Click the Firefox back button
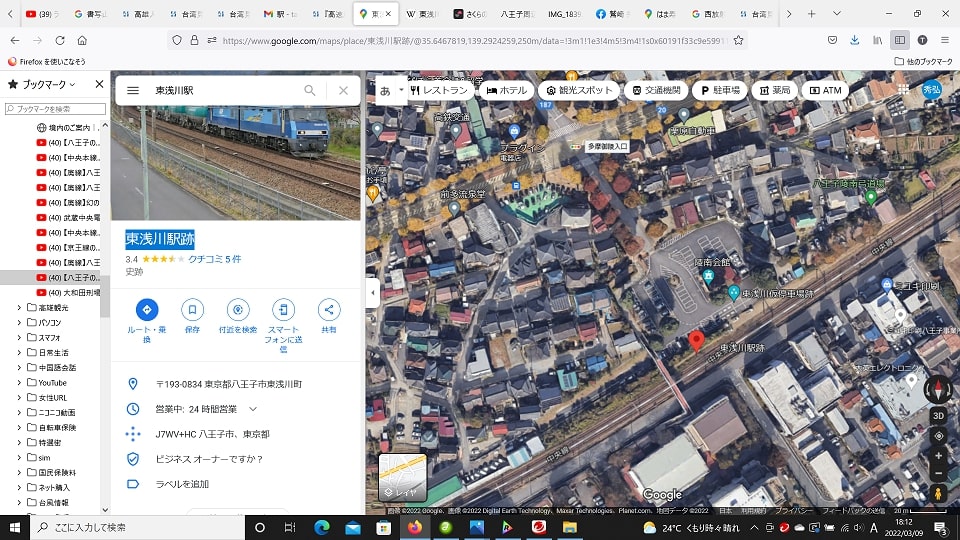 coord(15,40)
